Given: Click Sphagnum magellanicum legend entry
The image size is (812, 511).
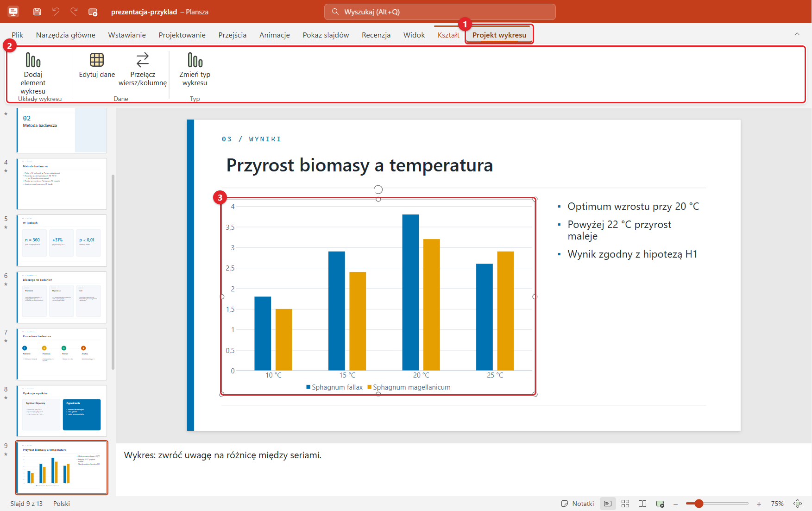Looking at the screenshot, I should pos(409,387).
